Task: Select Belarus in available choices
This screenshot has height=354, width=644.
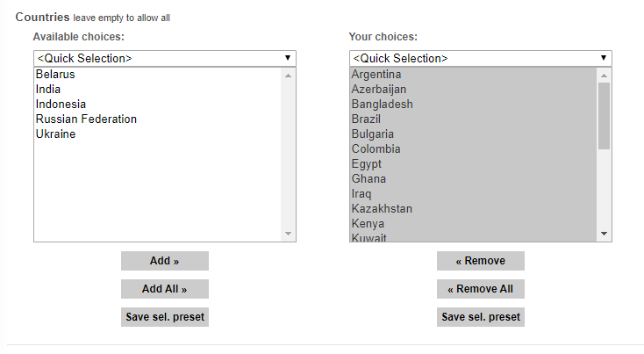Action: click(x=55, y=75)
